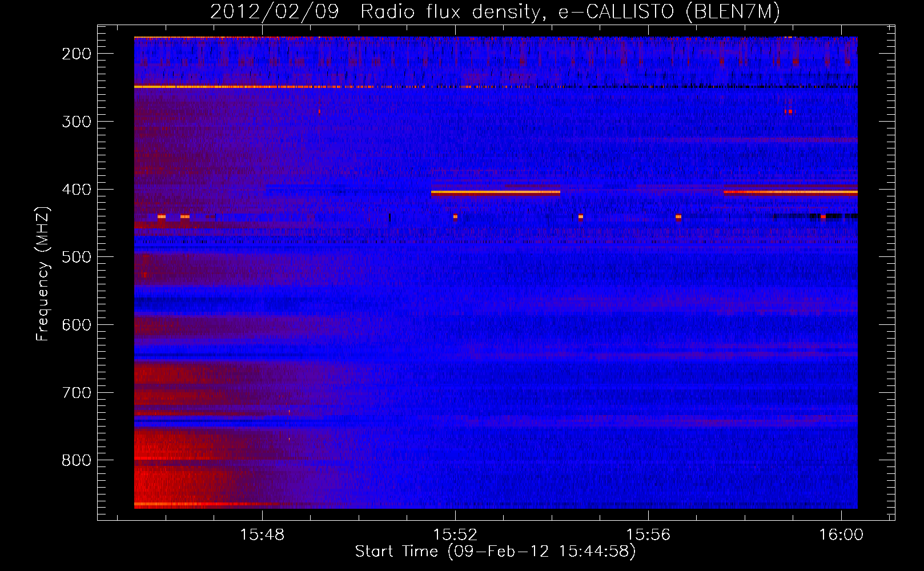Click the 500 frequency tick label

(77, 257)
